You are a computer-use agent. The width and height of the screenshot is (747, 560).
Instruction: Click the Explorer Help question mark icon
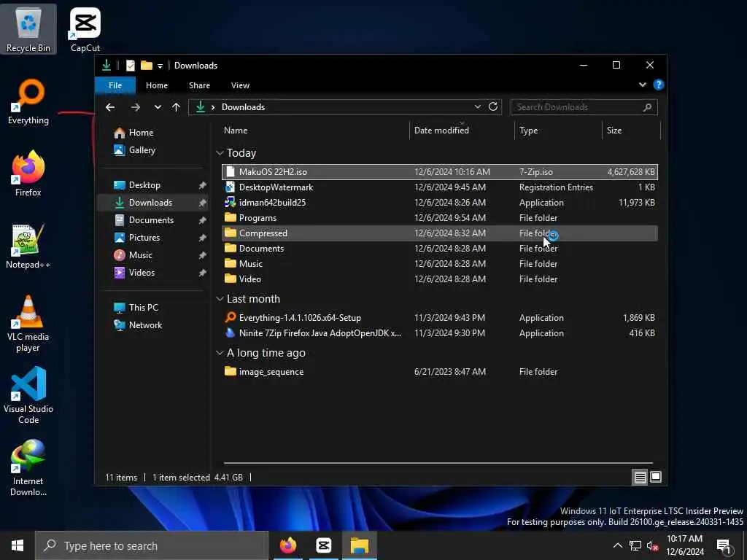click(x=659, y=85)
